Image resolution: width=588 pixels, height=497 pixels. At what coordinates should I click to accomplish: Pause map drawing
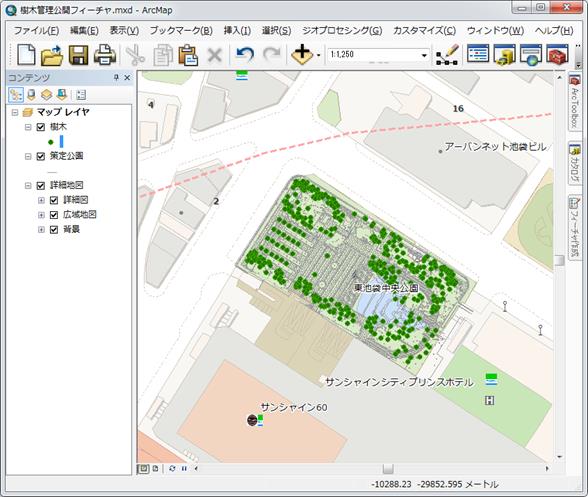pos(184,468)
